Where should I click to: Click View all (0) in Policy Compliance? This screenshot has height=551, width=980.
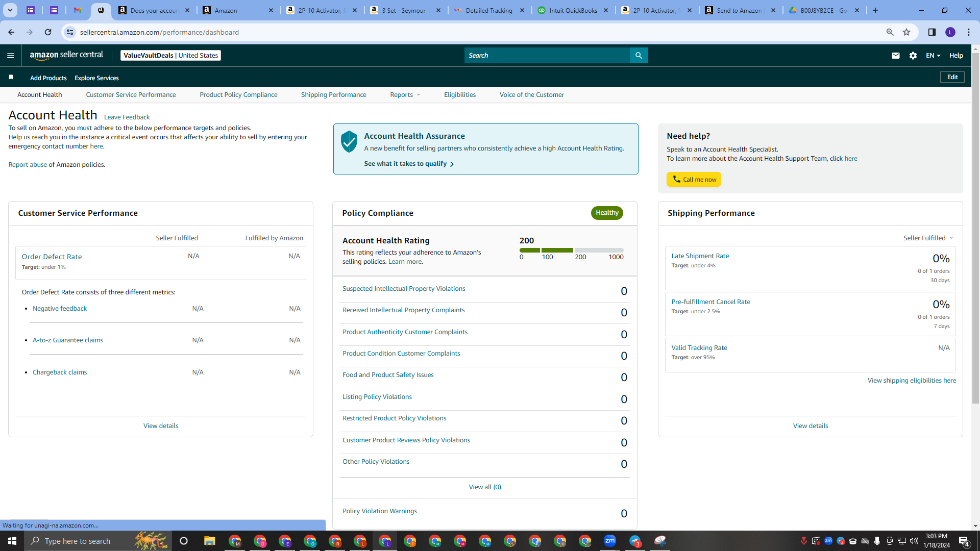(x=485, y=487)
